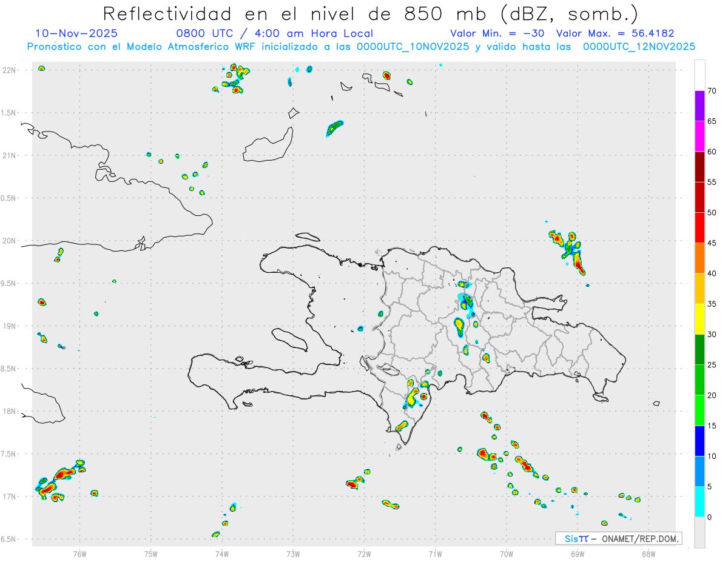
Task: Click the colorbar label "40"
Action: click(x=712, y=273)
